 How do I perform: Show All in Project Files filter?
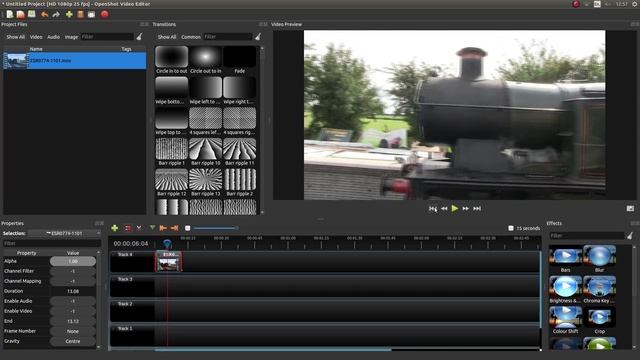[16, 37]
